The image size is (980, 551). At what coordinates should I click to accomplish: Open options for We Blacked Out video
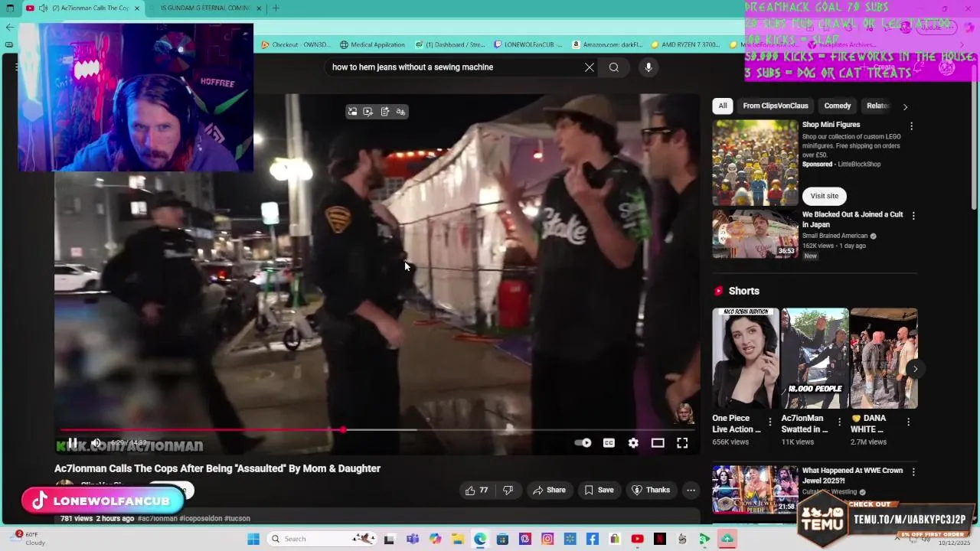[913, 216]
